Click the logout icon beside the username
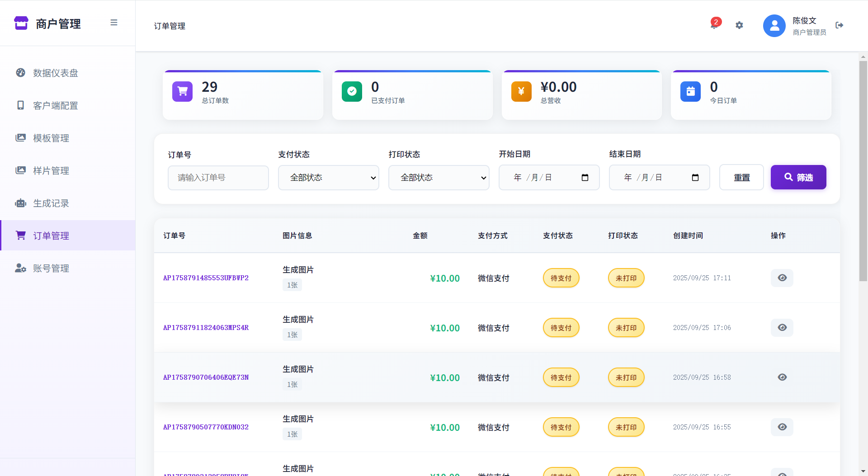This screenshot has width=868, height=476. tap(840, 25)
